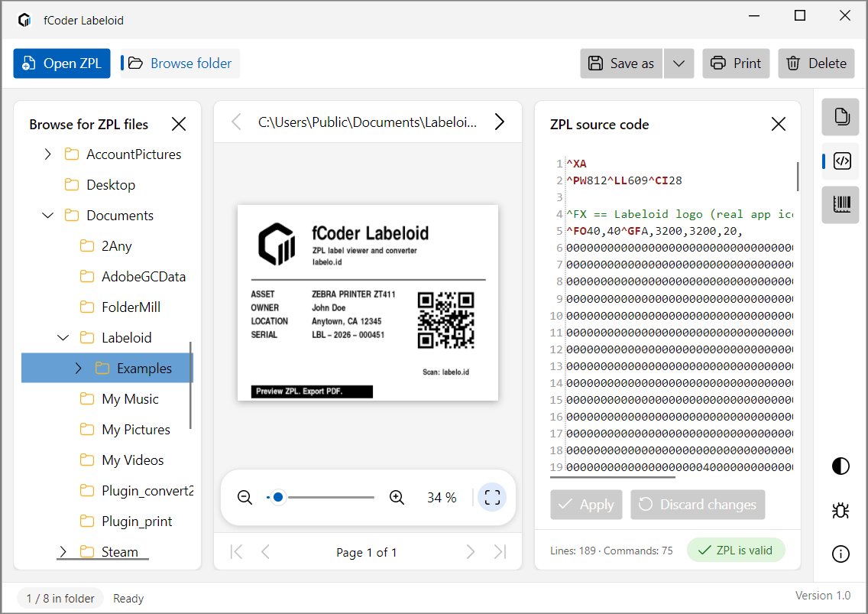This screenshot has width=868, height=614.
Task: Delete the current ZPL file
Action: pyautogui.click(x=816, y=63)
